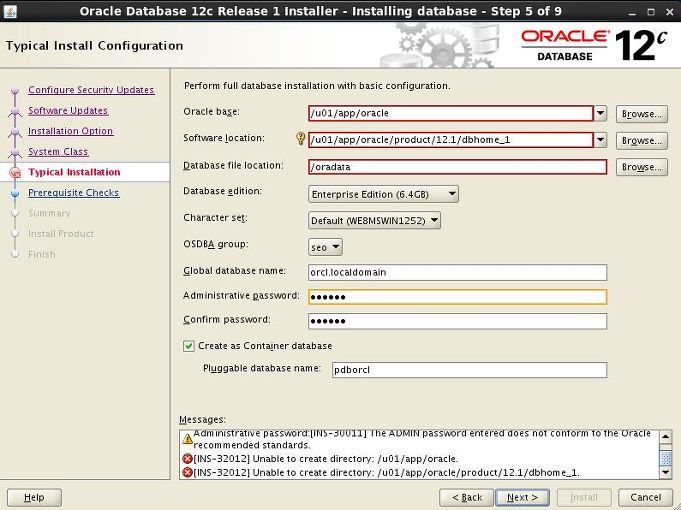Click the Messages scrollbar thumb

[665, 458]
